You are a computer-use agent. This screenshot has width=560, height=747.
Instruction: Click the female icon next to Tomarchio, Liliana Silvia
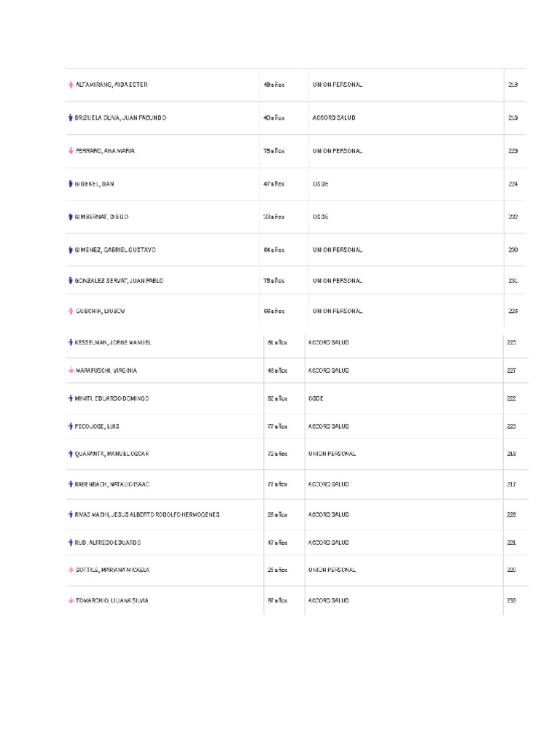[70, 600]
